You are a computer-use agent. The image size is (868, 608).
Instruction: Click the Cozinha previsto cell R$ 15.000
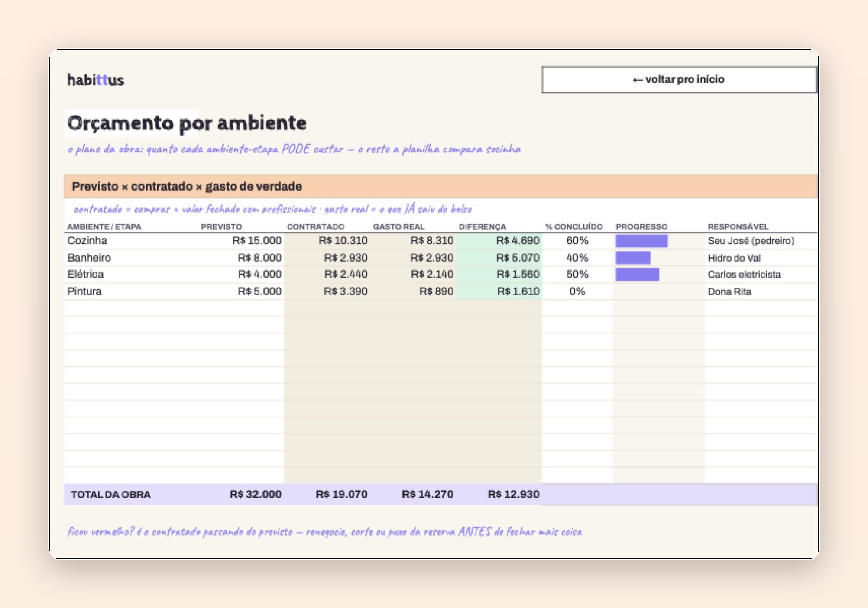pos(257,241)
